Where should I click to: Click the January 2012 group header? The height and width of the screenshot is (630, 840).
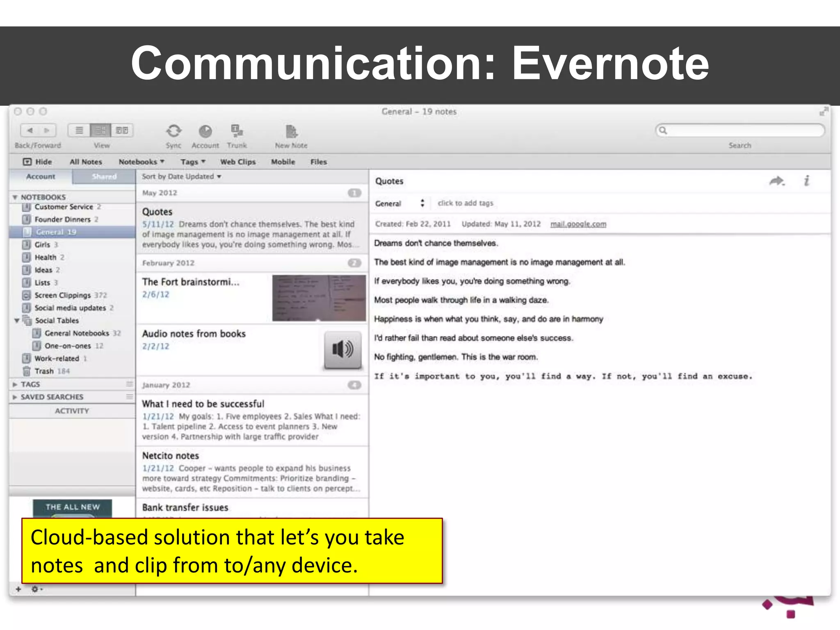(252, 385)
